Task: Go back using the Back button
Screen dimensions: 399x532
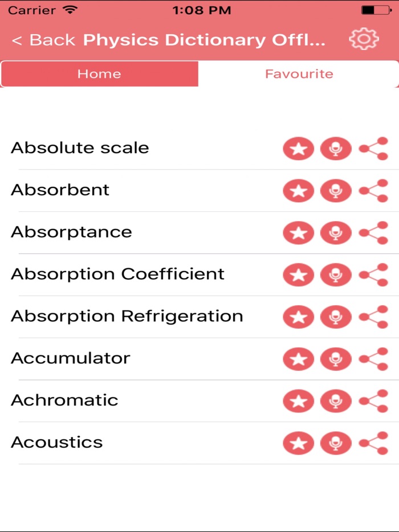Action: 43,40
